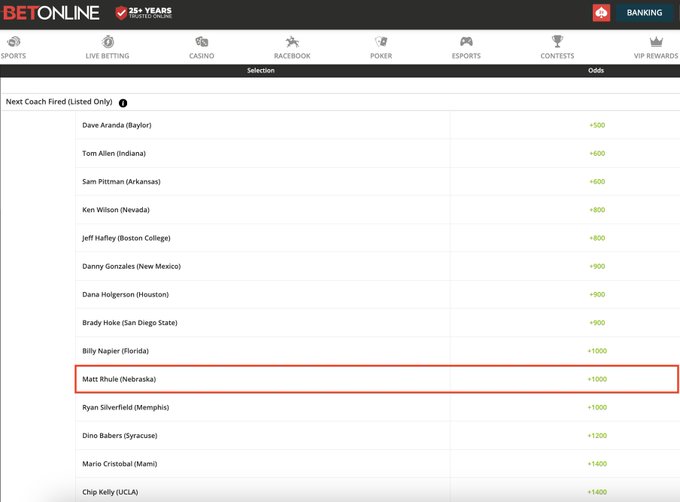Screen dimensions: 680x502
Task: Open the Racebook horse icon
Action: click(x=292, y=42)
